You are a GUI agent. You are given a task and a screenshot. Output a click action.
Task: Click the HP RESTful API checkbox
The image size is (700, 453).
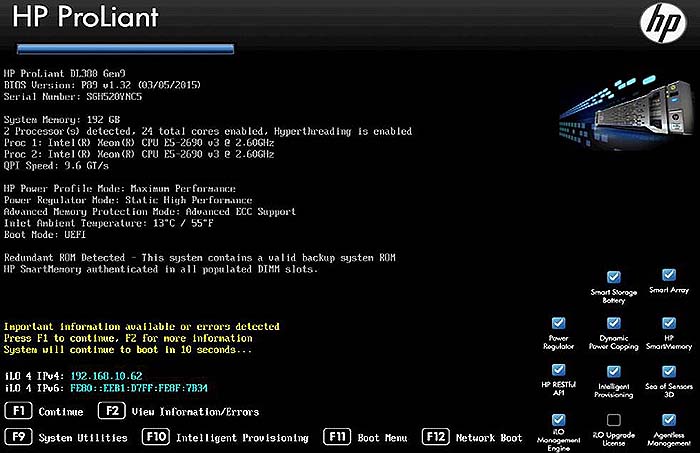click(558, 370)
